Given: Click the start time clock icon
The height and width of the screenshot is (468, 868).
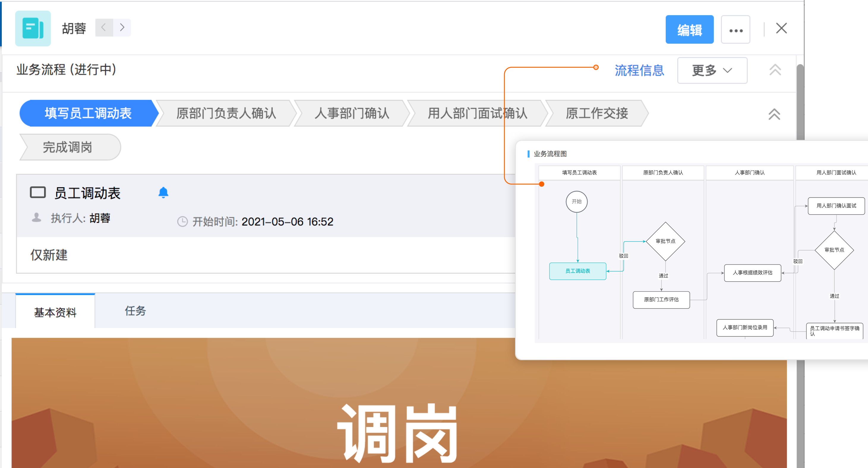Looking at the screenshot, I should (182, 221).
